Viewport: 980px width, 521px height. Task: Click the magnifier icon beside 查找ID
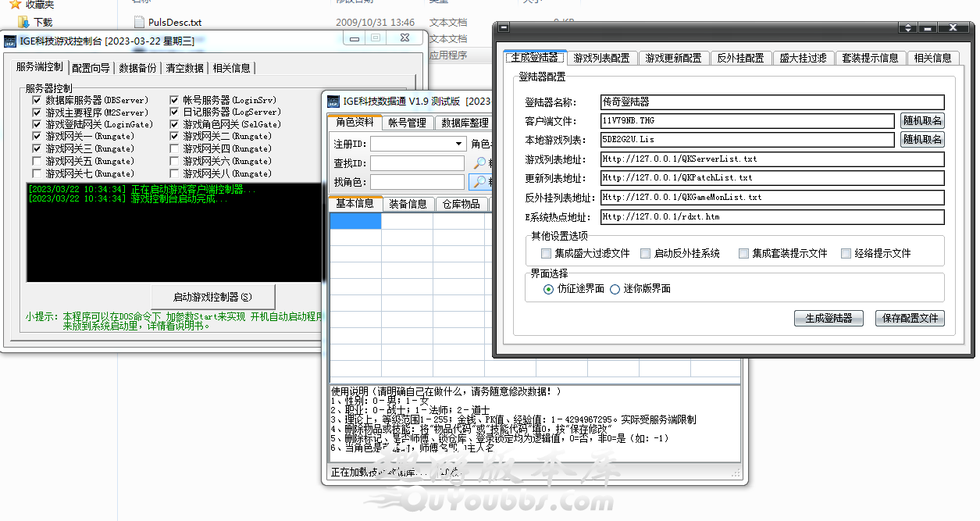pyautogui.click(x=479, y=163)
